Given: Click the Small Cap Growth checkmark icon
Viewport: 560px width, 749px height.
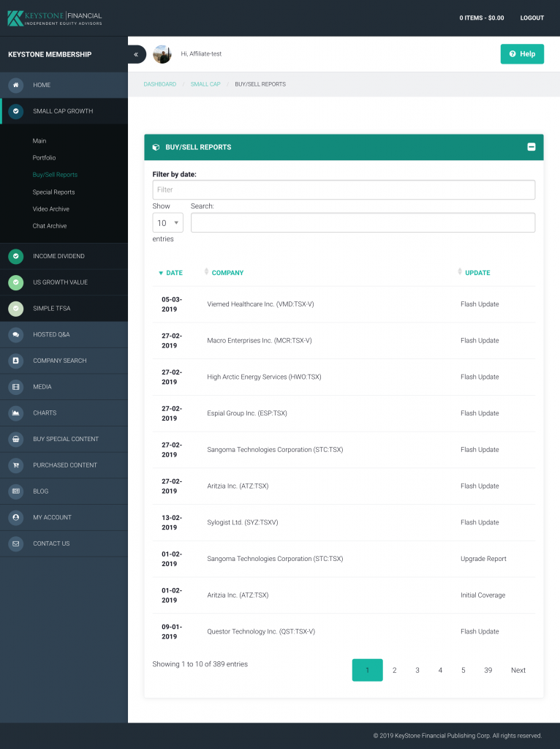Looking at the screenshot, I should (16, 111).
